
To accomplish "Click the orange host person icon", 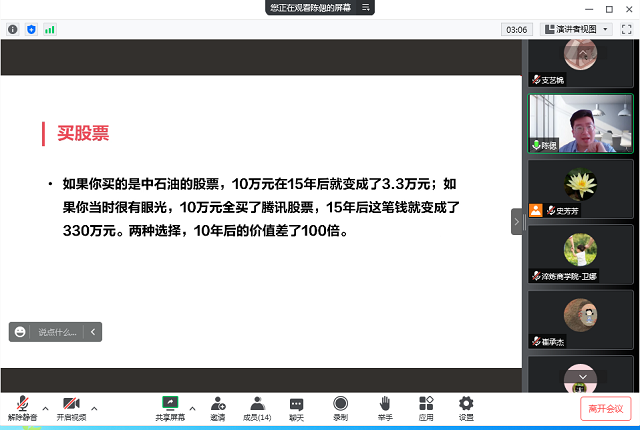I will (x=536, y=210).
